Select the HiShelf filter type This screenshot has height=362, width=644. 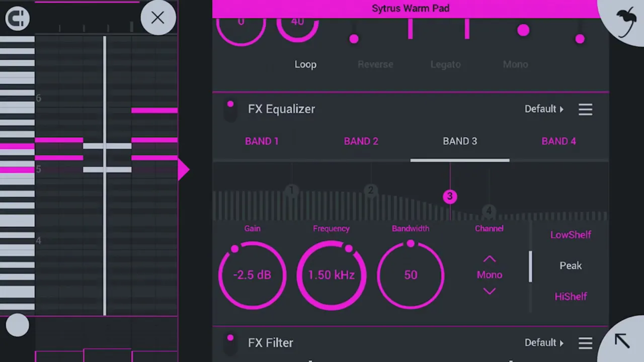tap(571, 297)
